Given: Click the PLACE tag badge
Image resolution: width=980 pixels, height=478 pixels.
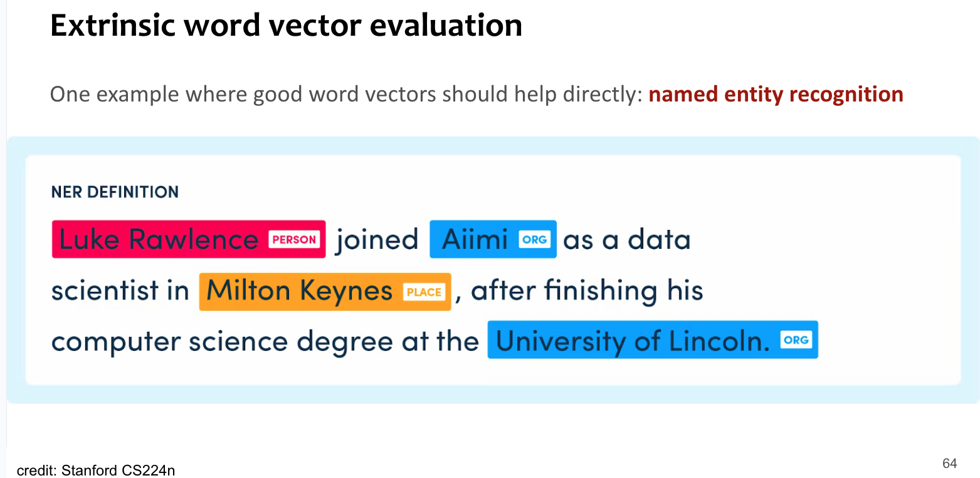Looking at the screenshot, I should pos(424,292).
